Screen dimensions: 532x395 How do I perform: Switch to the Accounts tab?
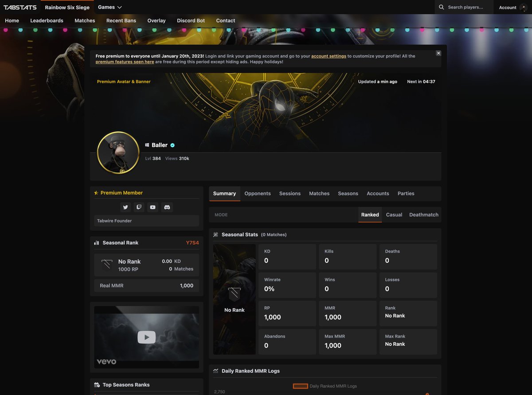point(378,194)
